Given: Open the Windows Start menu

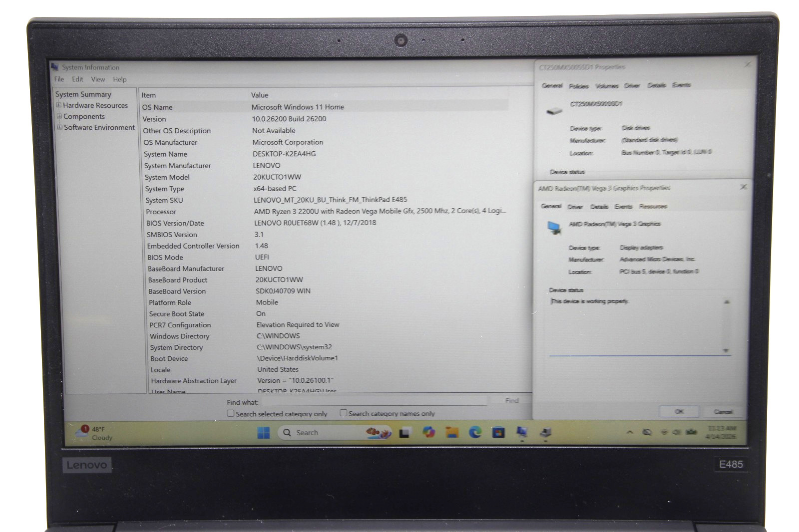Looking at the screenshot, I should 264,433.
